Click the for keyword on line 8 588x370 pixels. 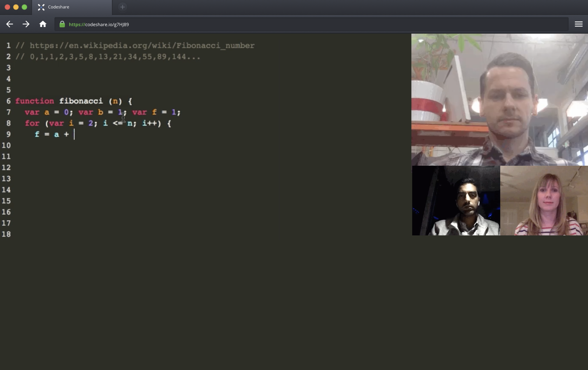point(32,123)
